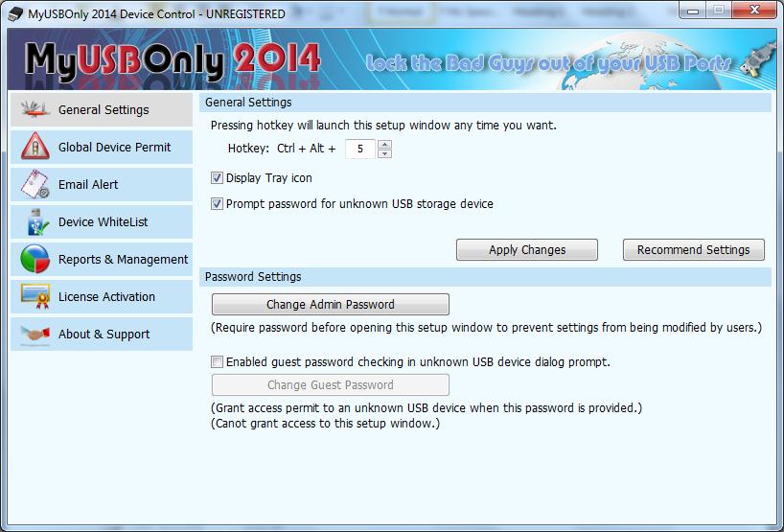Click the hotkey number input field
The height and width of the screenshot is (532, 784).
pyautogui.click(x=360, y=149)
